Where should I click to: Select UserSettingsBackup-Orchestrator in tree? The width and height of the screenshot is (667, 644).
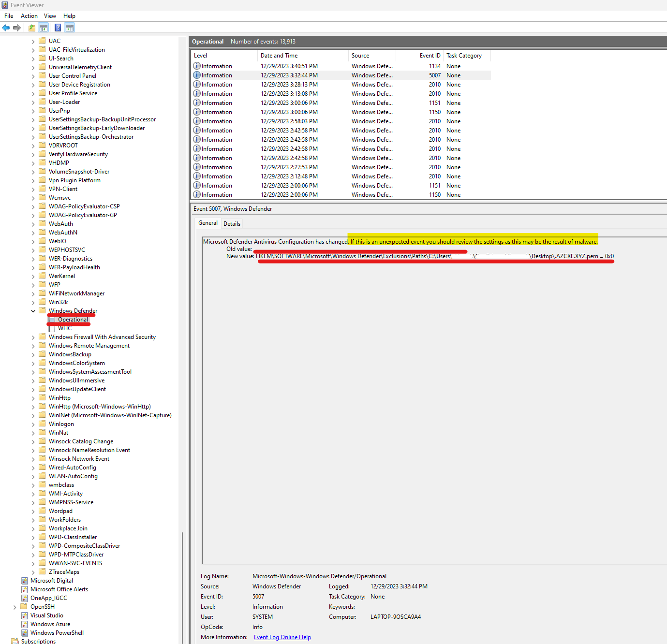pos(91,137)
